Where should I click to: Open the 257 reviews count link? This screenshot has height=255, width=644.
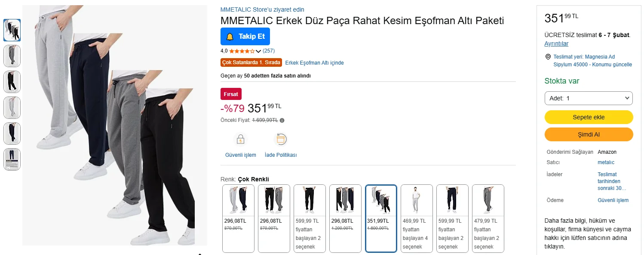(x=269, y=51)
